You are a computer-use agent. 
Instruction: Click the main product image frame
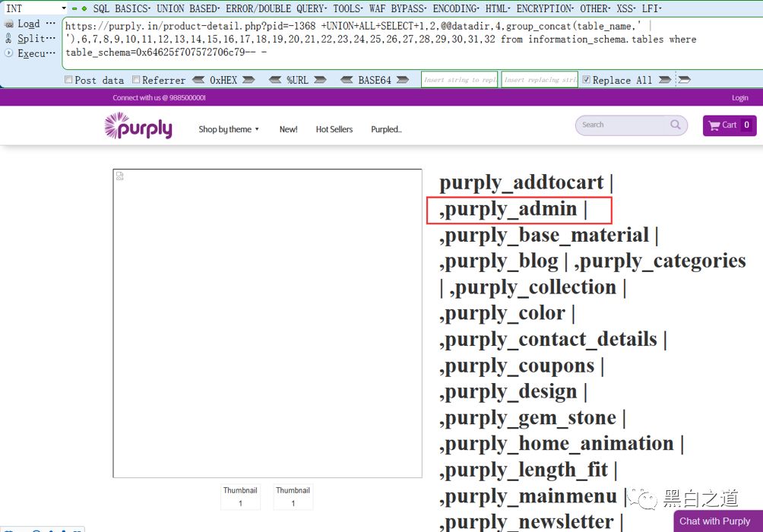(x=268, y=323)
